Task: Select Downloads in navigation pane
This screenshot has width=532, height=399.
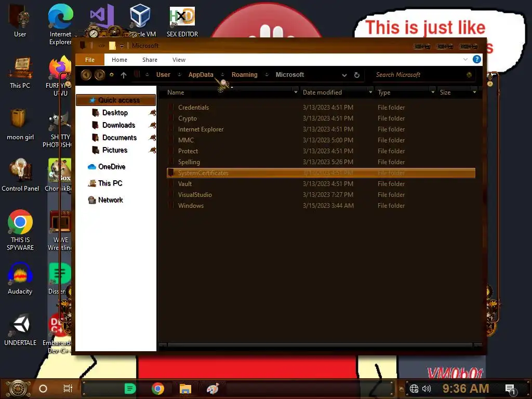Action: pos(119,125)
